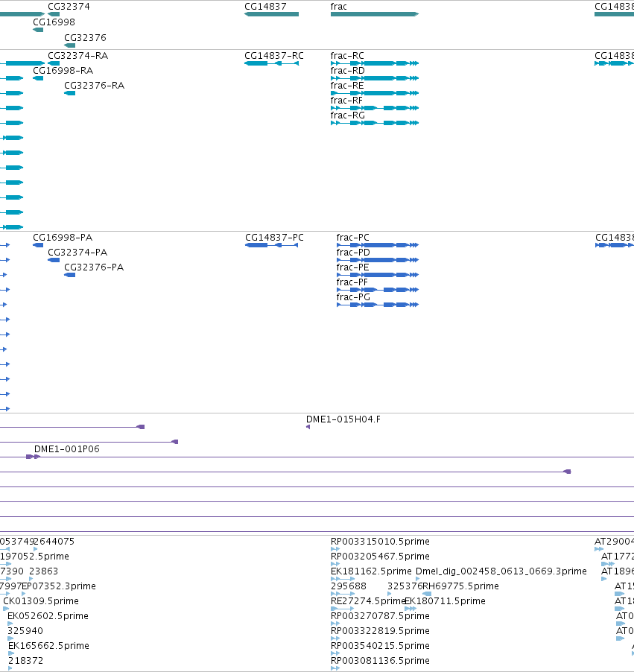Click the 2644075 EST label
Image resolution: width=634 pixels, height=672 pixels.
pos(54,542)
